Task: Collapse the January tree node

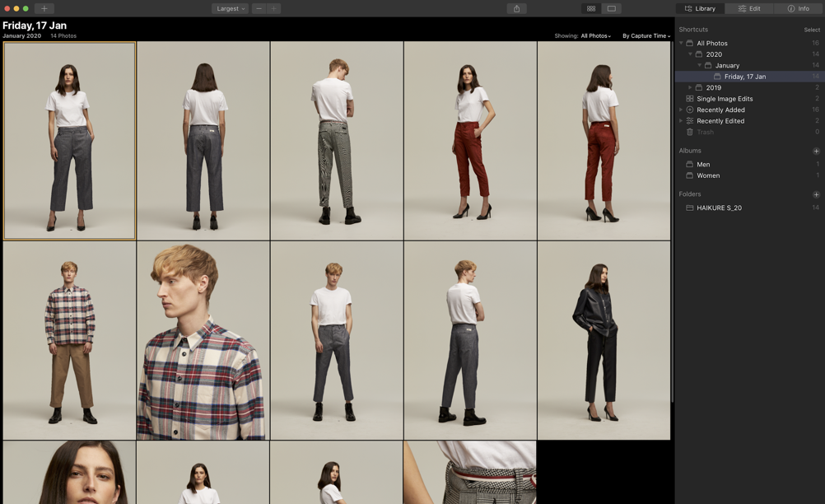Action: pos(700,65)
